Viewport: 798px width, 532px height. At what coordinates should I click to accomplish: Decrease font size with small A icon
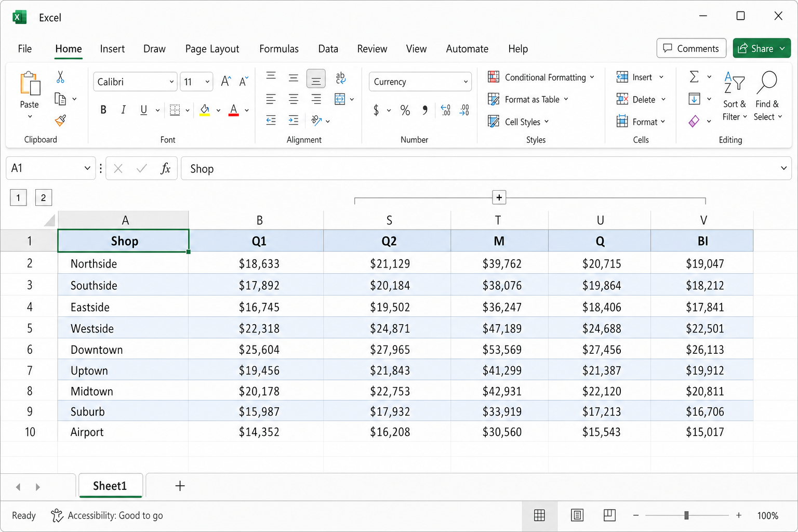[x=244, y=81]
